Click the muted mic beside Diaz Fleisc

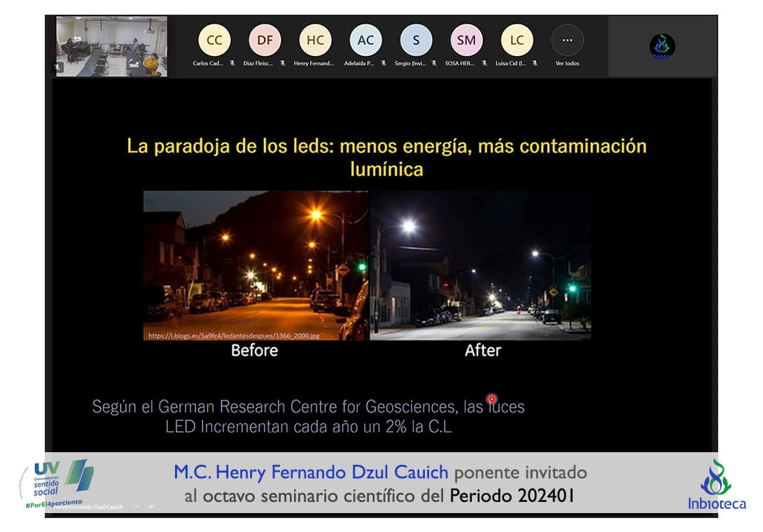pos(283,63)
